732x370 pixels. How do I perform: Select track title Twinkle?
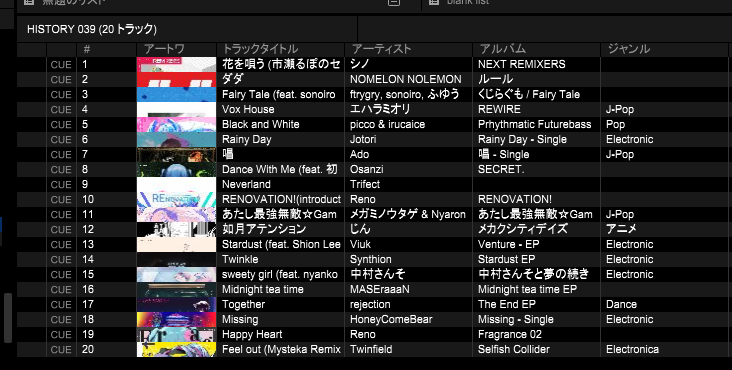[240, 259]
